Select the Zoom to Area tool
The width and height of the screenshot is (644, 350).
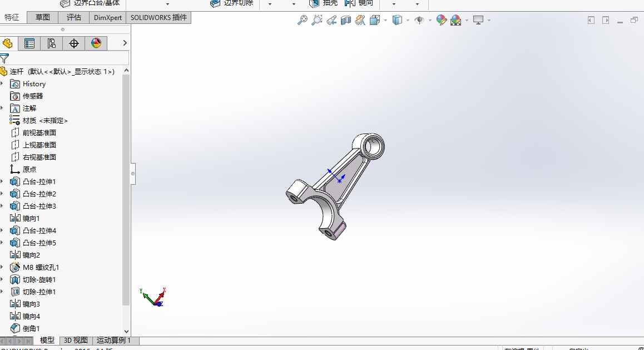(316, 20)
